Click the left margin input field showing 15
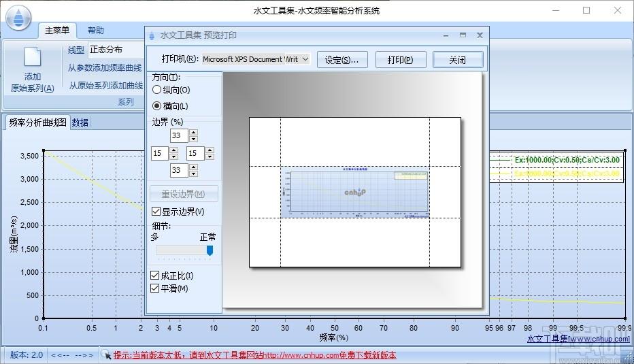This screenshot has height=364, width=634. pos(160,153)
